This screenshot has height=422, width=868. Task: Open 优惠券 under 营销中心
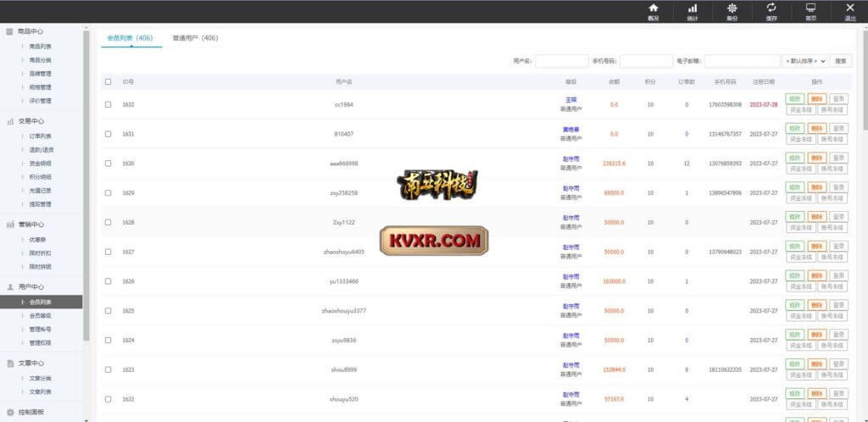(x=38, y=240)
